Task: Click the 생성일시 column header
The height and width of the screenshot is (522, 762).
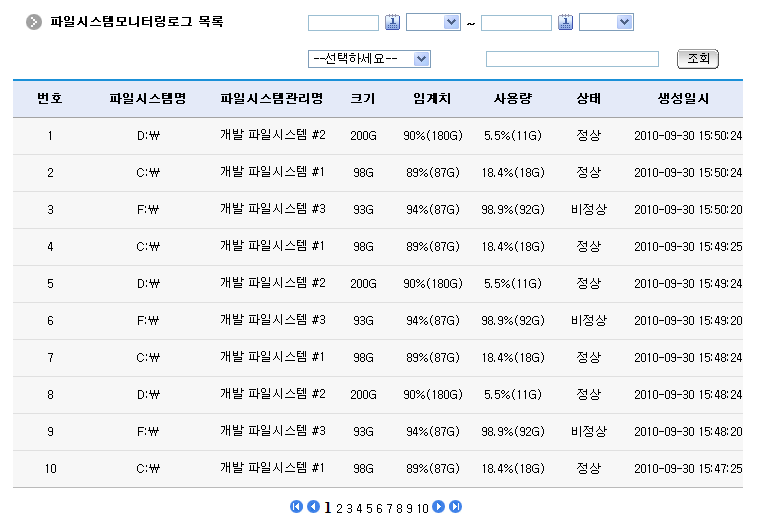Action: [683, 99]
